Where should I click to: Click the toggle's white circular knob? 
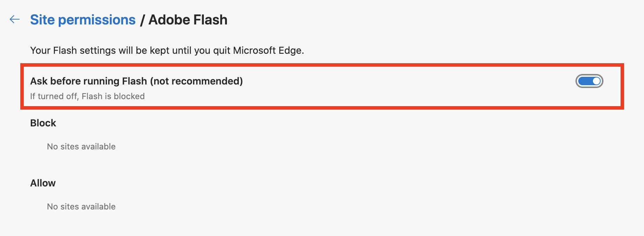595,82
